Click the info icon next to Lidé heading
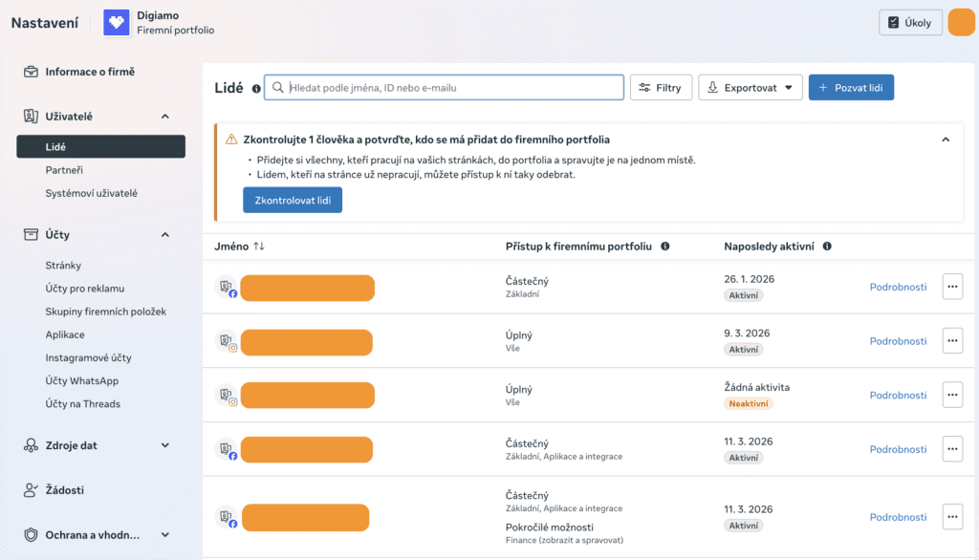The height and width of the screenshot is (560, 979). [x=256, y=89]
